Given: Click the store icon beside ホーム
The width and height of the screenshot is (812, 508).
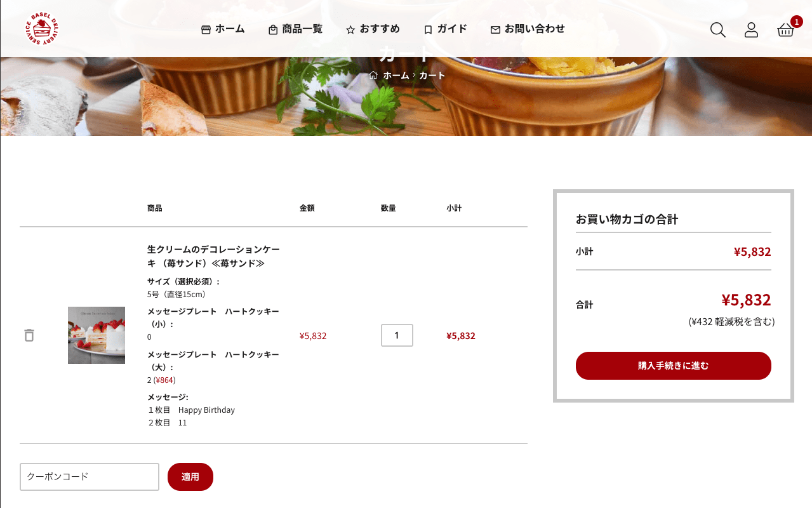Looking at the screenshot, I should coord(206,30).
